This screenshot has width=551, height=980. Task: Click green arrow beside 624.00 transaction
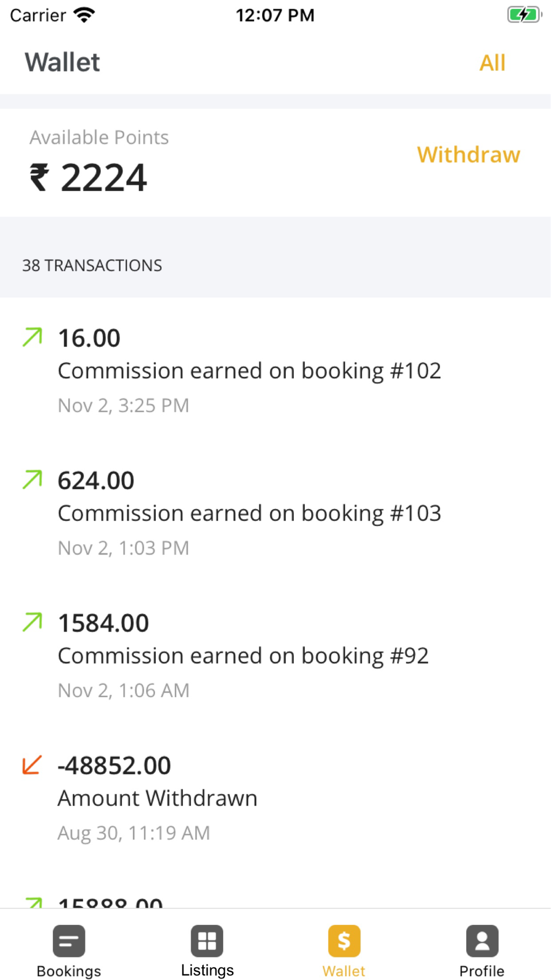pyautogui.click(x=32, y=480)
